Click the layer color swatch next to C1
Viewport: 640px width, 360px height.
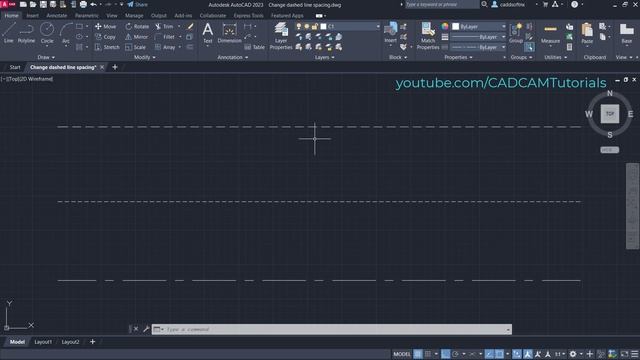tap(324, 27)
